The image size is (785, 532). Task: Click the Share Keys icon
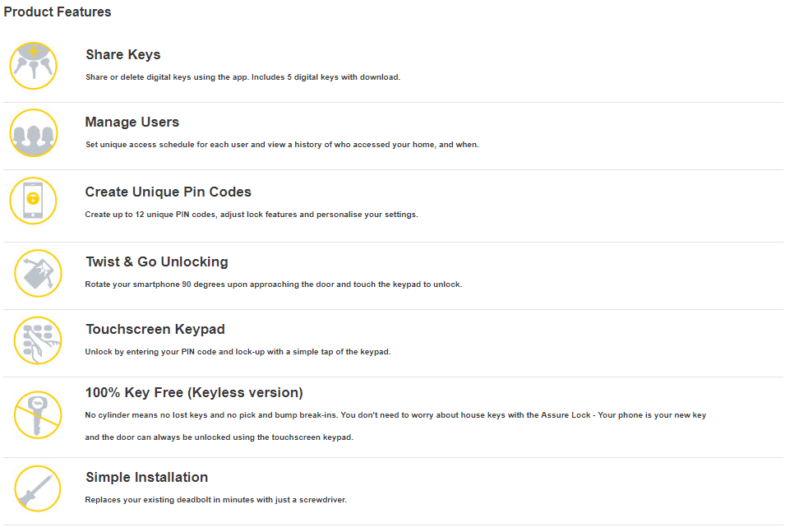pos(33,66)
